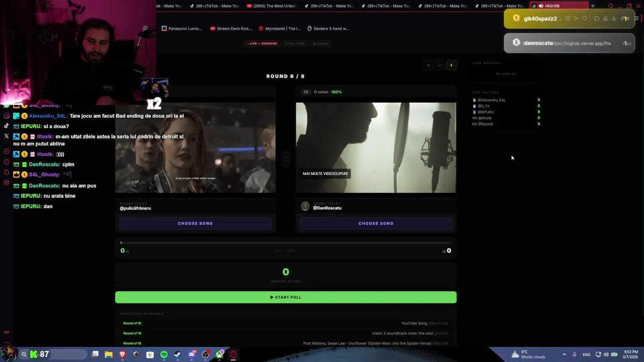
Task: Open Opera GX from taskbar
Action: click(x=233, y=354)
